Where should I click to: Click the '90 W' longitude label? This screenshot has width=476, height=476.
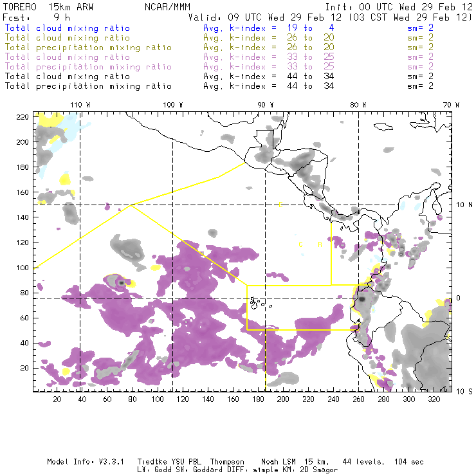[266, 105]
